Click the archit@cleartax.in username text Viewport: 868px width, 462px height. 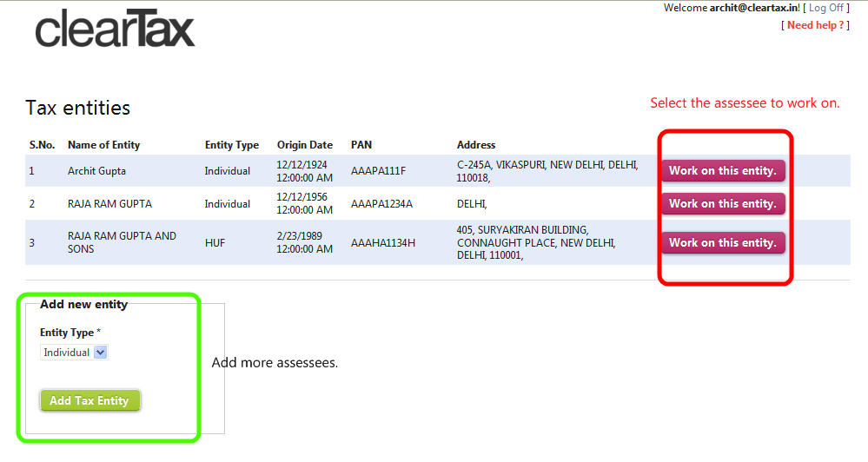[x=754, y=8]
